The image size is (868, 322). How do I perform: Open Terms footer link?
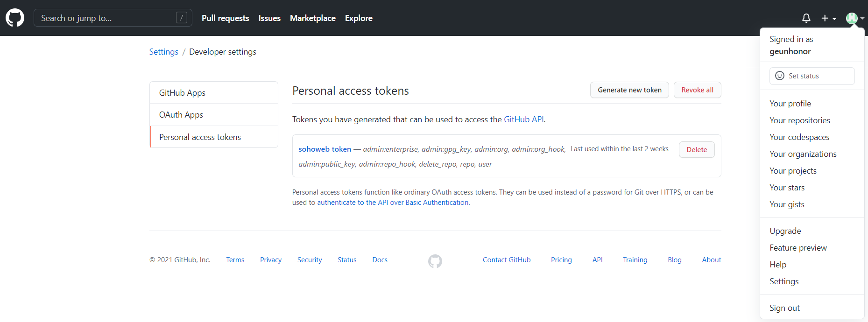tap(235, 260)
